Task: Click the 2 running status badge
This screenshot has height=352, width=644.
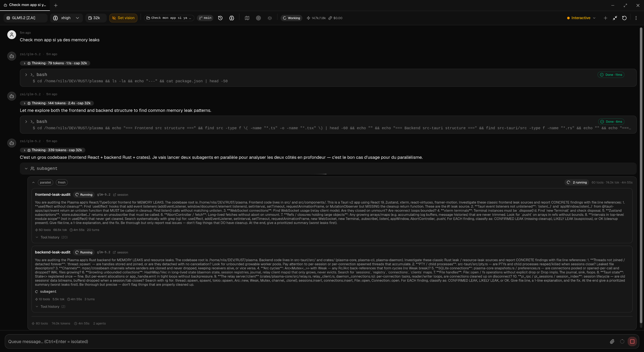Action: click(577, 182)
